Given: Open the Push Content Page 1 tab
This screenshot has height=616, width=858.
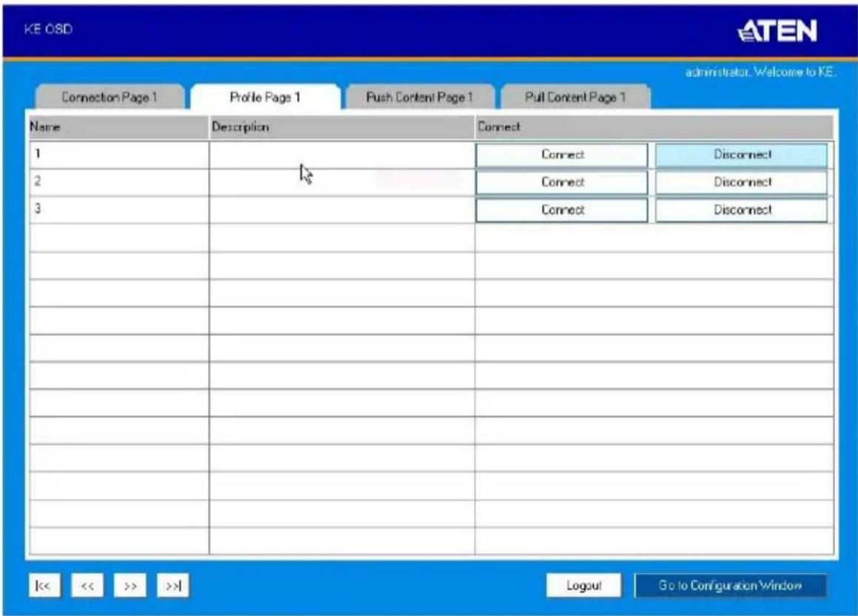Looking at the screenshot, I should (420, 98).
